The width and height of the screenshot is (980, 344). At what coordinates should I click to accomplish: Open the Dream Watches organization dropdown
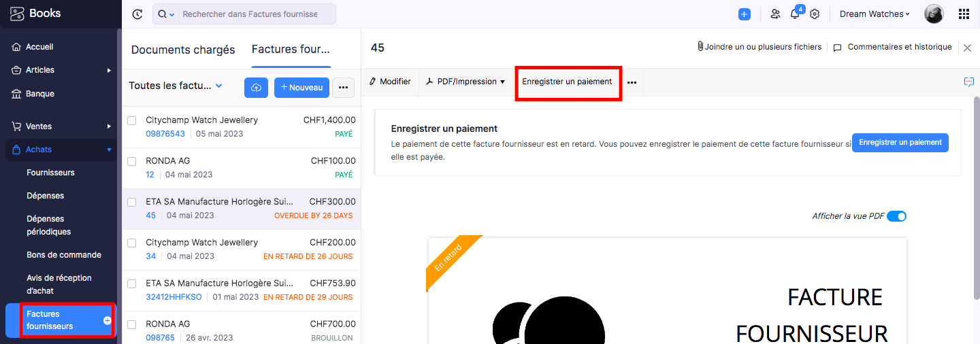pos(875,14)
